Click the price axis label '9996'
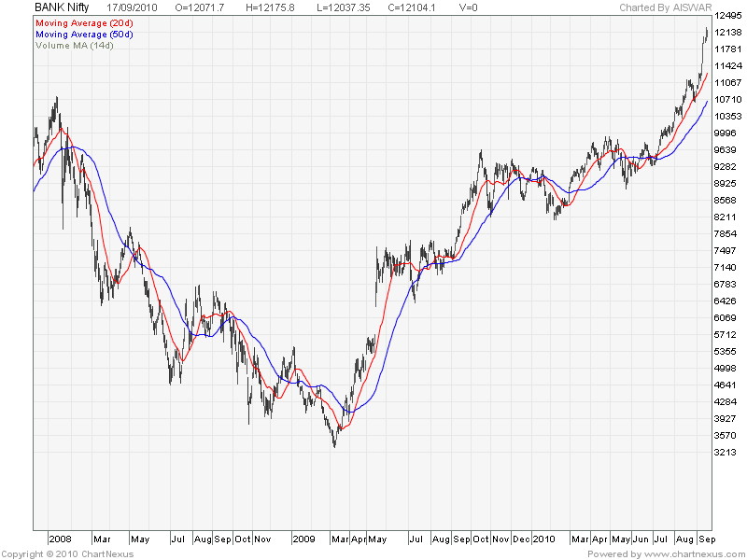Viewport: 747px width, 560px height. (x=726, y=133)
